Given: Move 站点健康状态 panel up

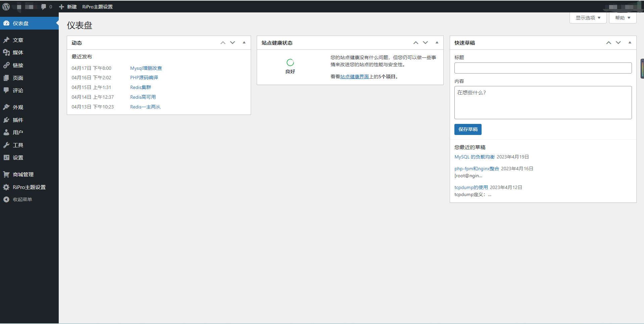Looking at the screenshot, I should click(x=416, y=43).
